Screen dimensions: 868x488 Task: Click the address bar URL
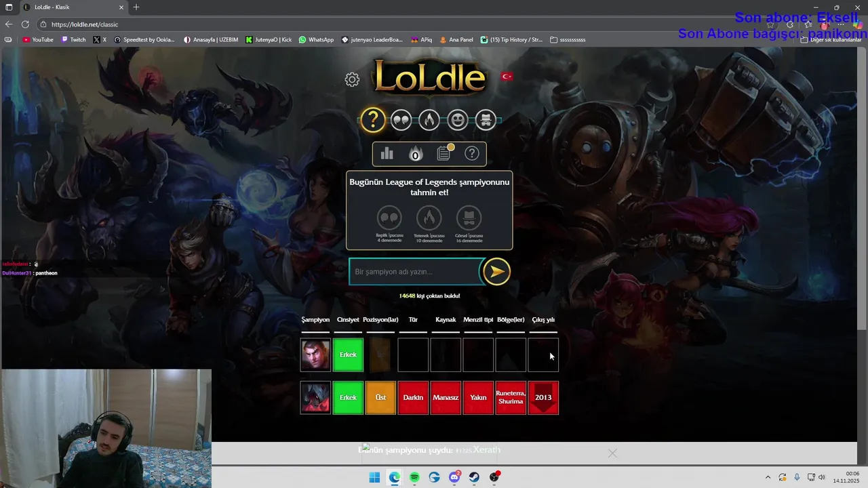click(85, 24)
